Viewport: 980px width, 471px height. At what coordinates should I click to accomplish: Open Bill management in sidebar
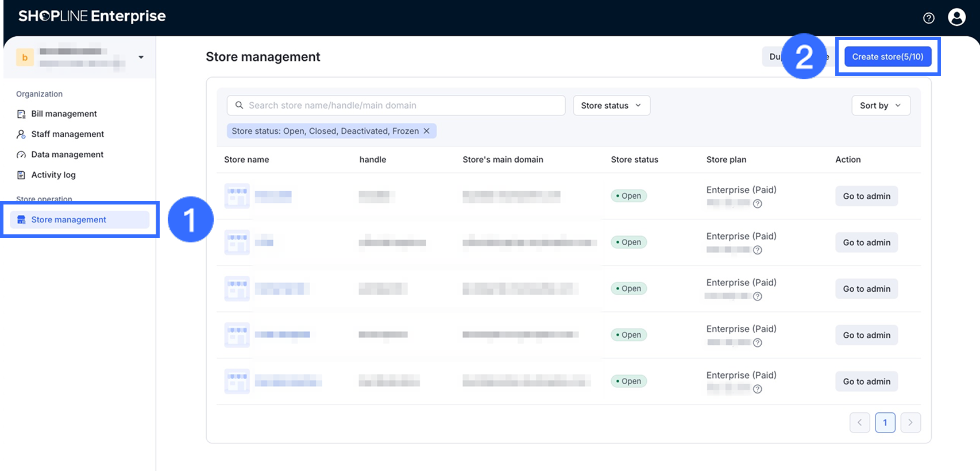64,114
